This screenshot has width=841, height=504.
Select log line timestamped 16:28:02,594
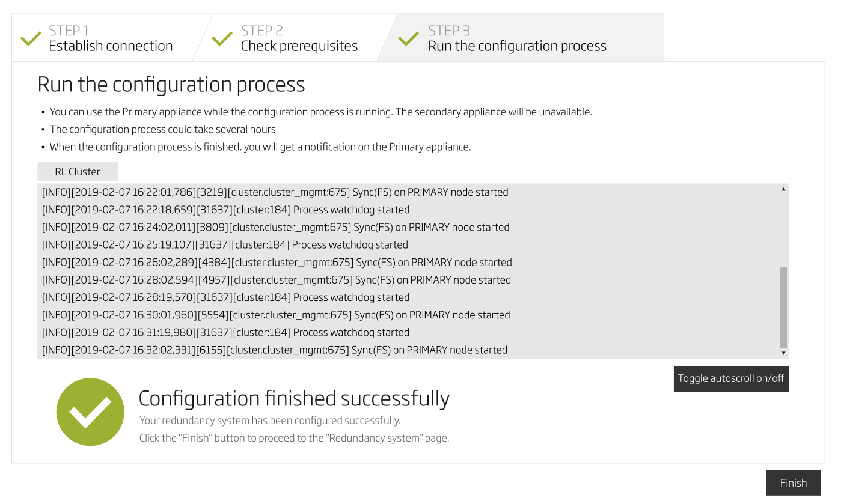[x=276, y=279]
